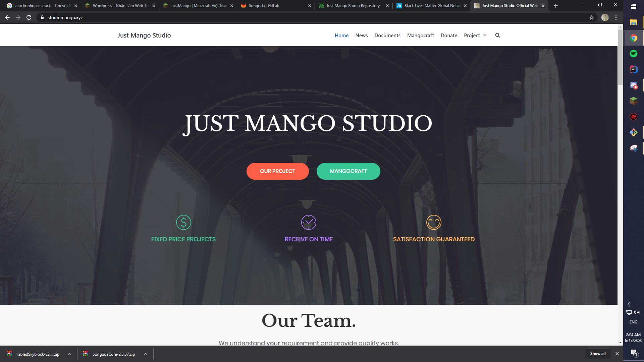Open the Chrome profile avatar
644x362 pixels.
click(605, 17)
